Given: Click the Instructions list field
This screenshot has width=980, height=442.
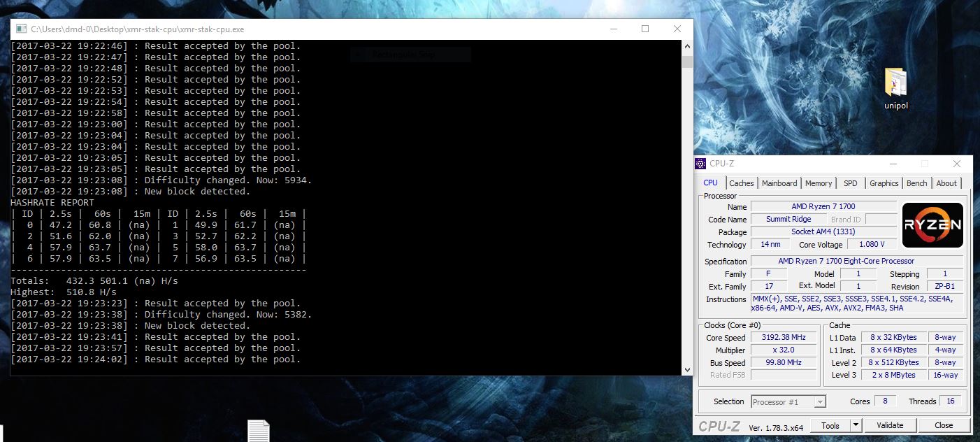Looking at the screenshot, I should (x=856, y=303).
